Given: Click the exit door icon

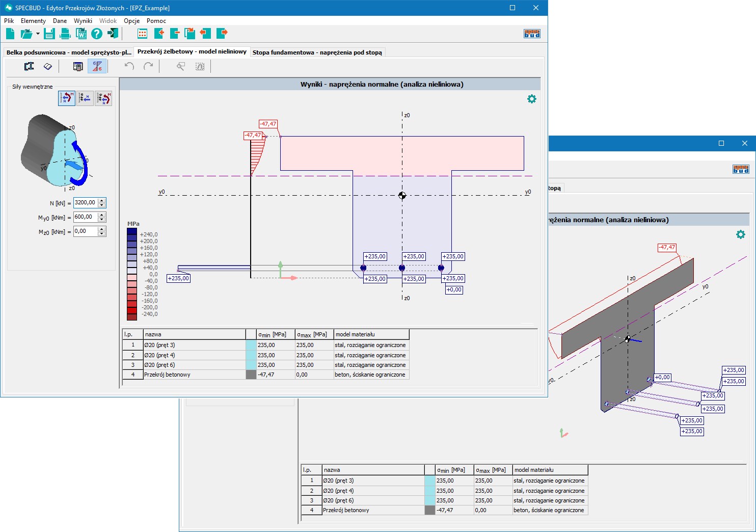Looking at the screenshot, I should (x=113, y=34).
